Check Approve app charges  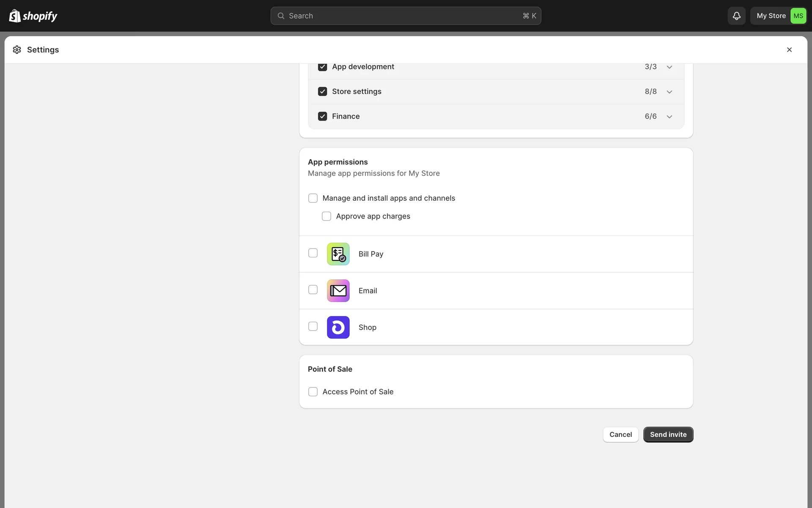(x=326, y=216)
